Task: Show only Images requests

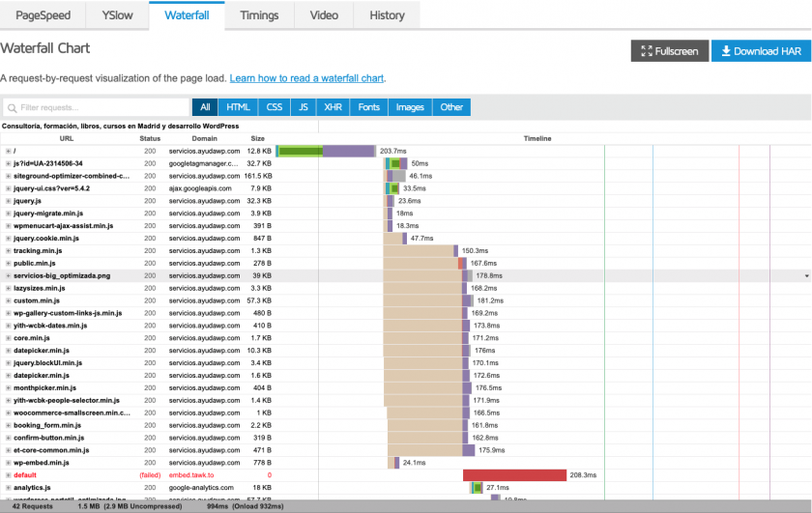Action: click(410, 107)
